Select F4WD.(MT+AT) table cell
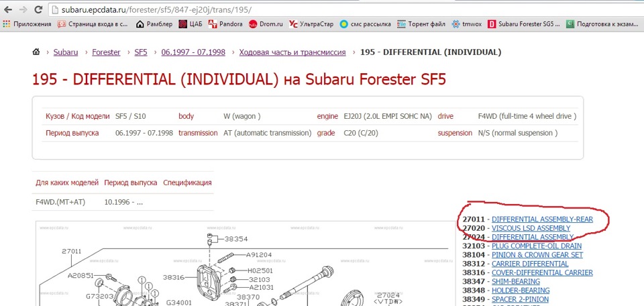 pyautogui.click(x=61, y=202)
